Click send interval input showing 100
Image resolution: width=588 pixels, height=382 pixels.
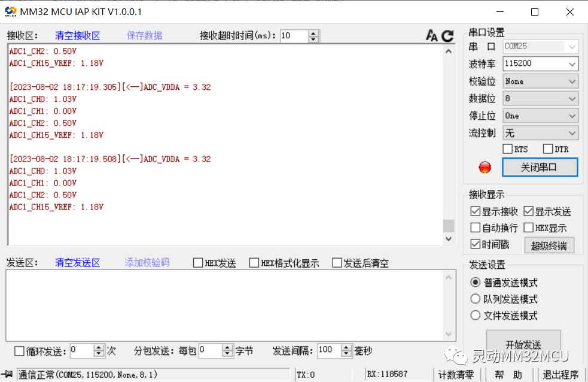(330, 351)
